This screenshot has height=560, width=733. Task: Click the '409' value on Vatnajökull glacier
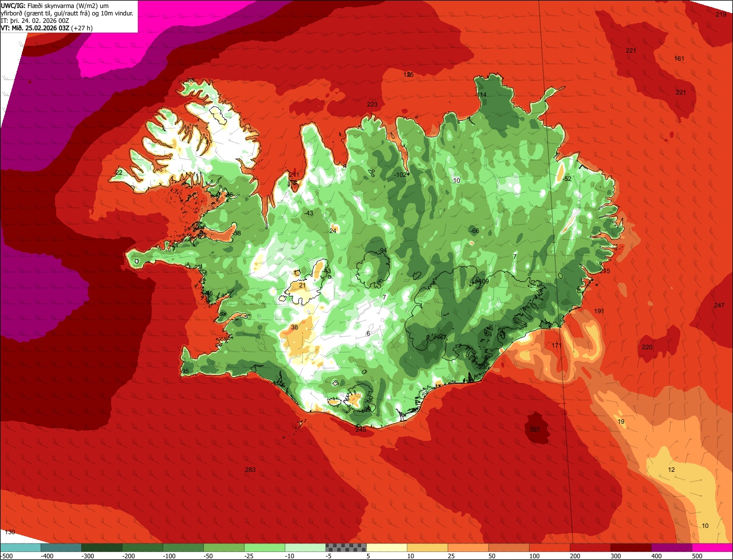click(x=483, y=281)
